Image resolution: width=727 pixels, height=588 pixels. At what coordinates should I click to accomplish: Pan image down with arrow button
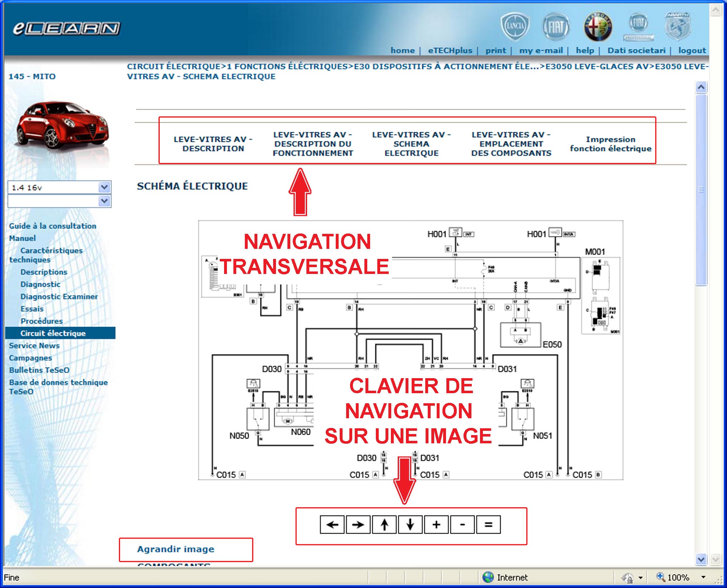point(410,525)
